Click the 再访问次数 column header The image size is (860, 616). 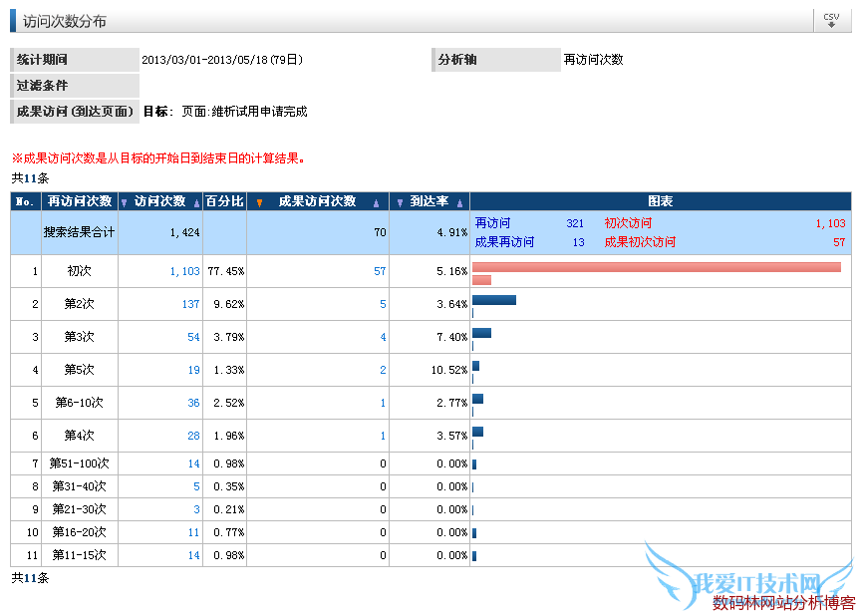pos(79,201)
